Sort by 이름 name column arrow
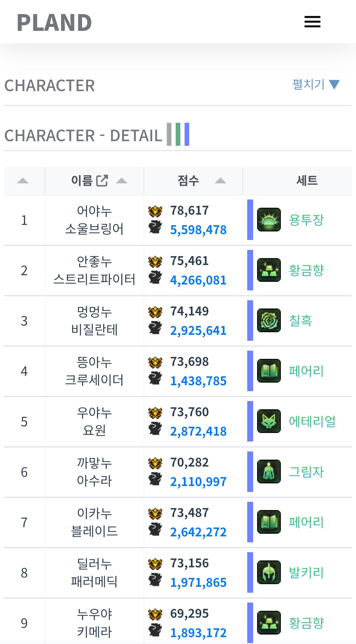The image size is (356, 644). 122,180
